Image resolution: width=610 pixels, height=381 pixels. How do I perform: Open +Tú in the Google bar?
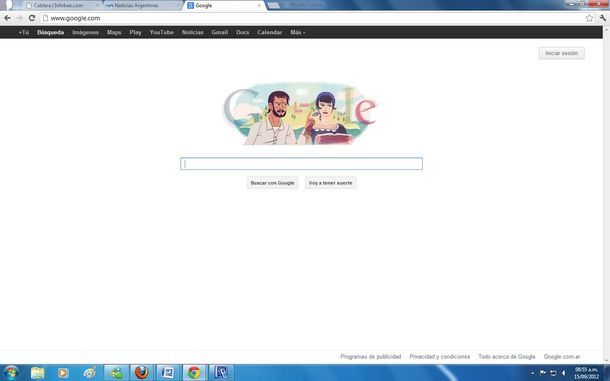click(x=24, y=32)
